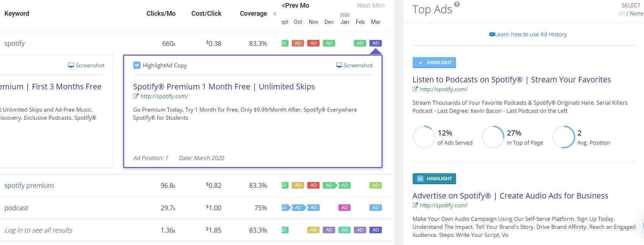Viewport: 644px width, 245px height.
Task: Click the 12% of Ads Served gauge
Action: point(424,137)
